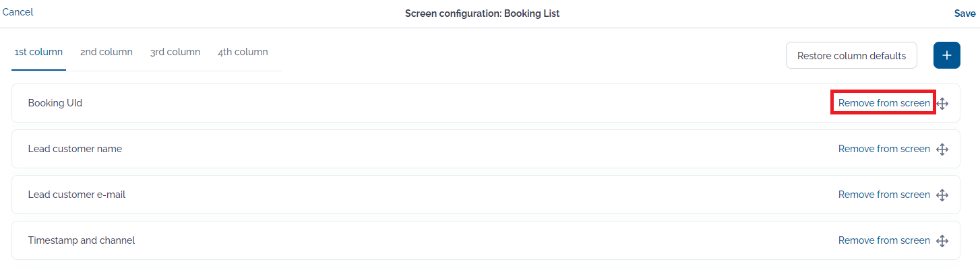
Task: Click the move handle icon for Lead customer name
Action: 942,149
